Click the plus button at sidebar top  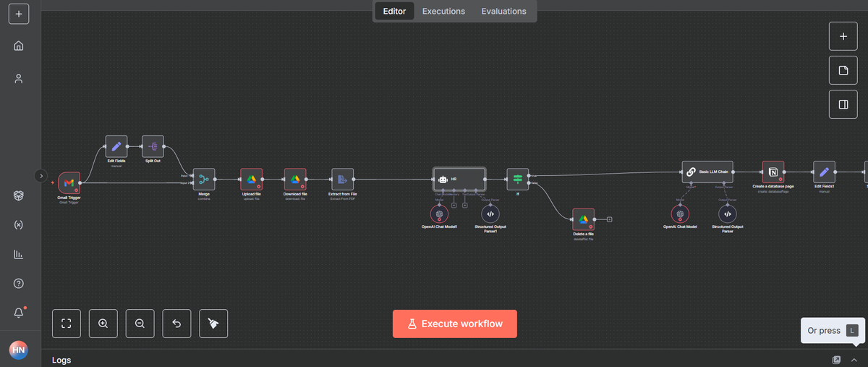[19, 14]
